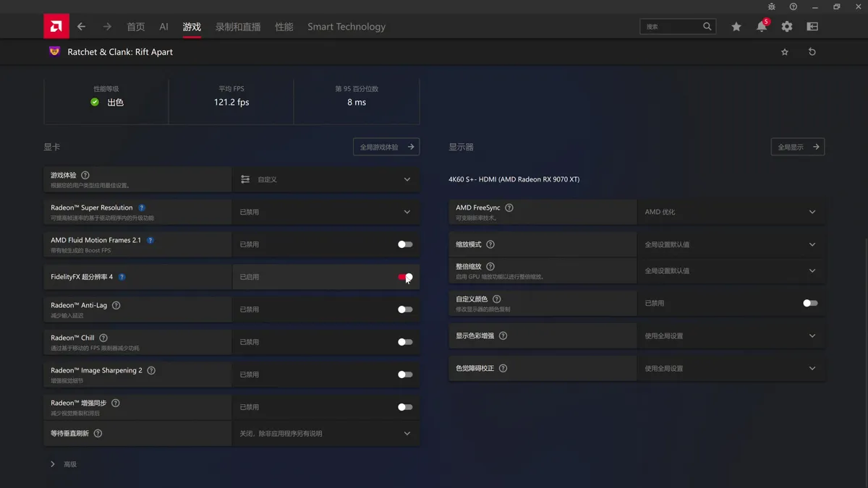Screen dimensions: 868x488
Task: Open 整倍缩放 dropdown
Action: point(731,270)
